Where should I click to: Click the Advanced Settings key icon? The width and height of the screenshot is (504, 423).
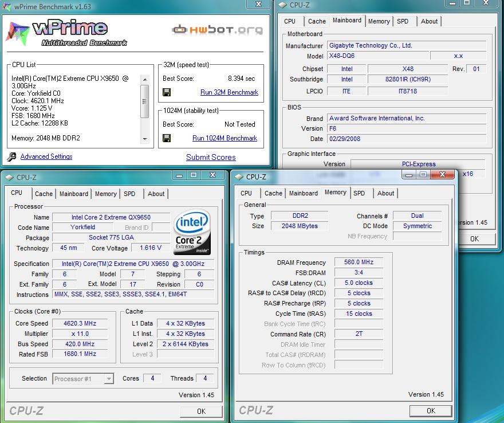11,156
